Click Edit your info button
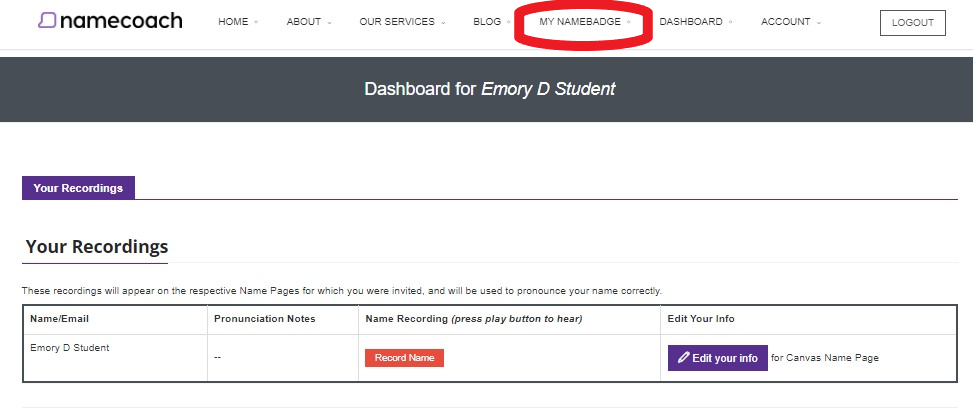The width and height of the screenshot is (973, 418). point(718,358)
